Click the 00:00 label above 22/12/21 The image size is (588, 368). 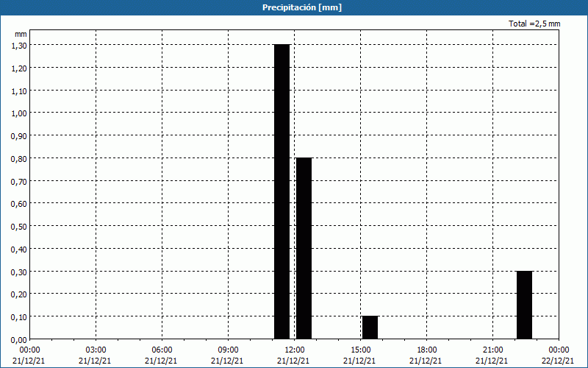pos(559,350)
